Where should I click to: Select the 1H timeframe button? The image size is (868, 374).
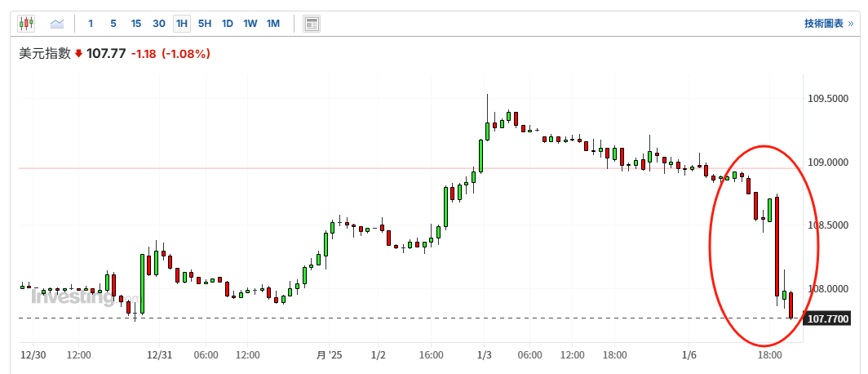pos(182,24)
